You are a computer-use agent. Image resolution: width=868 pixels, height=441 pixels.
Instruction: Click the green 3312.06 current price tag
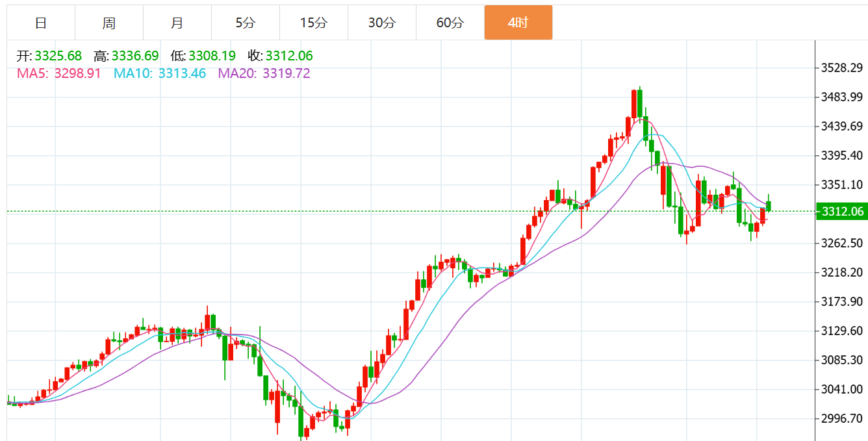coord(842,212)
